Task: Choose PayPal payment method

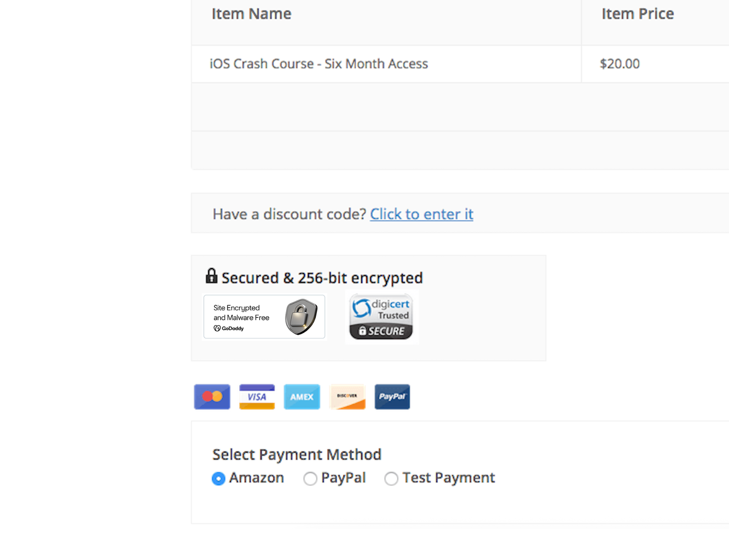Action: click(x=311, y=479)
